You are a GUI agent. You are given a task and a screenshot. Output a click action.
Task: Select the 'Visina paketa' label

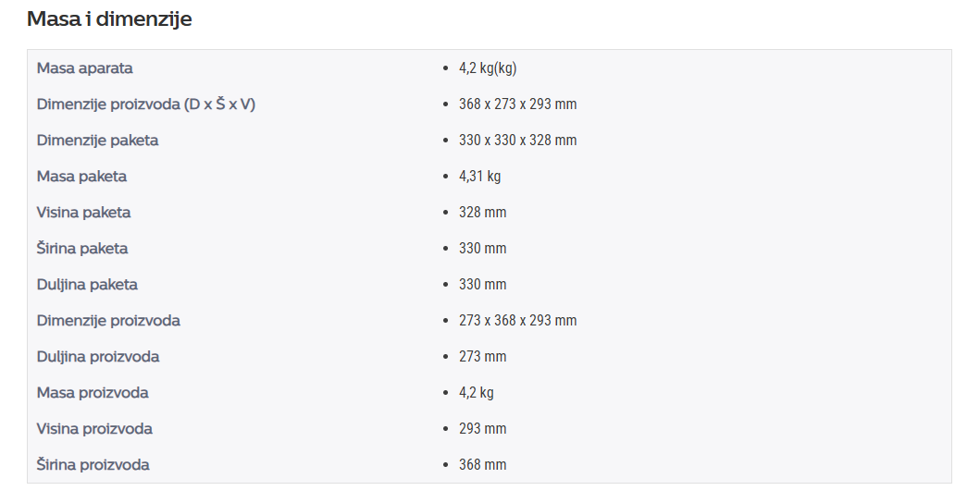(84, 213)
